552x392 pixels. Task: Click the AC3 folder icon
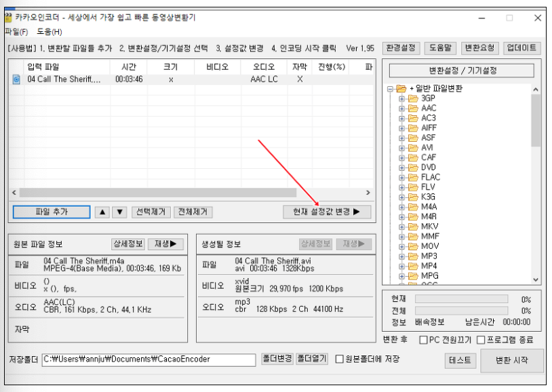[x=413, y=118]
